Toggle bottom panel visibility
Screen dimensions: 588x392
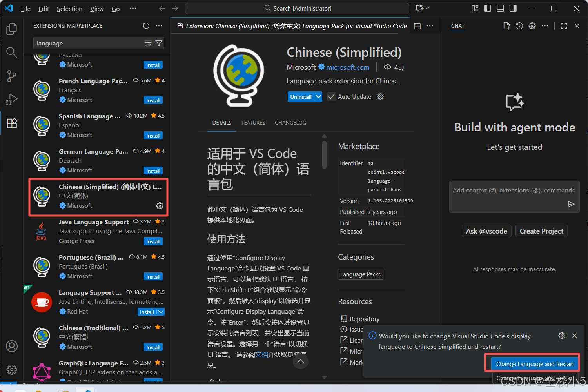tap(500, 8)
